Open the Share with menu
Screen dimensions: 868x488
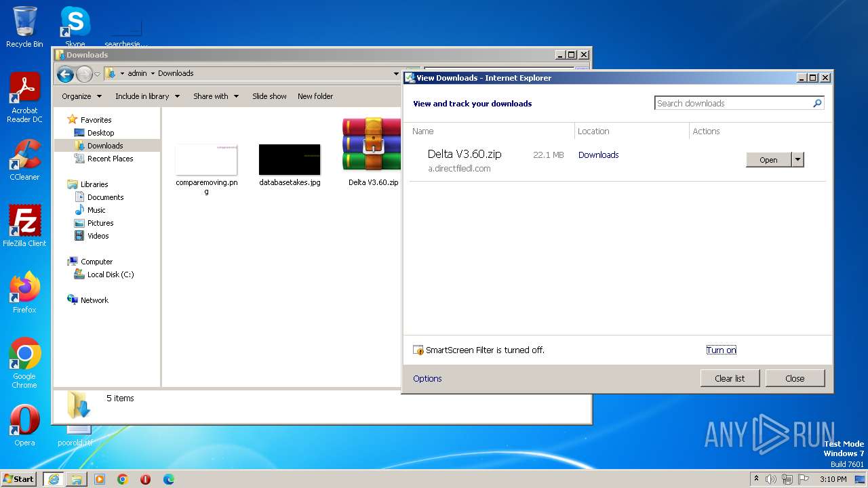point(216,96)
